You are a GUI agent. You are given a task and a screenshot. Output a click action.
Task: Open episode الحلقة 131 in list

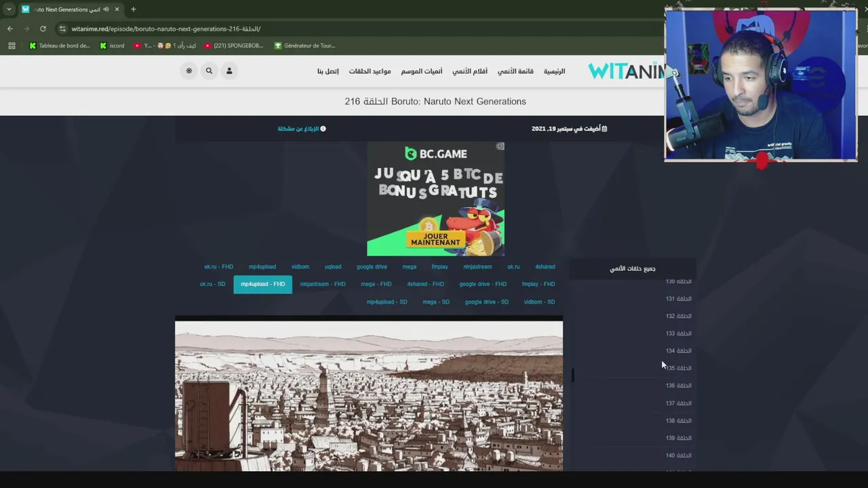[678, 298]
